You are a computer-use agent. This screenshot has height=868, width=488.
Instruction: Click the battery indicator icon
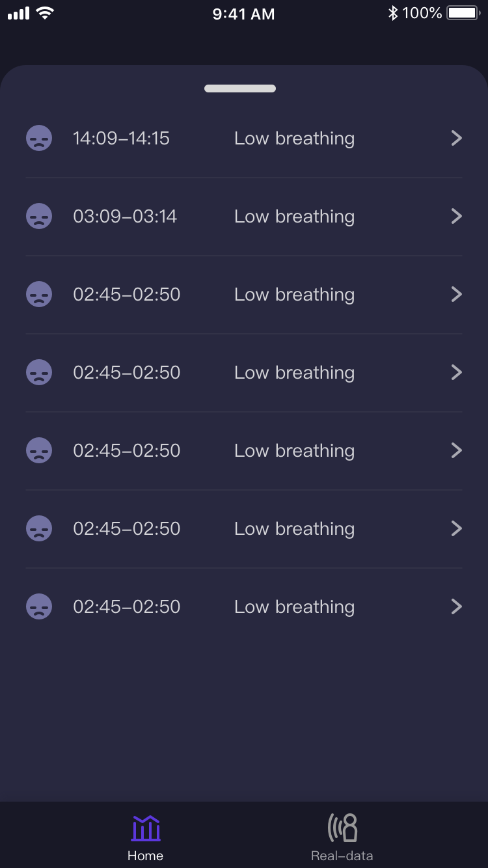click(x=463, y=13)
